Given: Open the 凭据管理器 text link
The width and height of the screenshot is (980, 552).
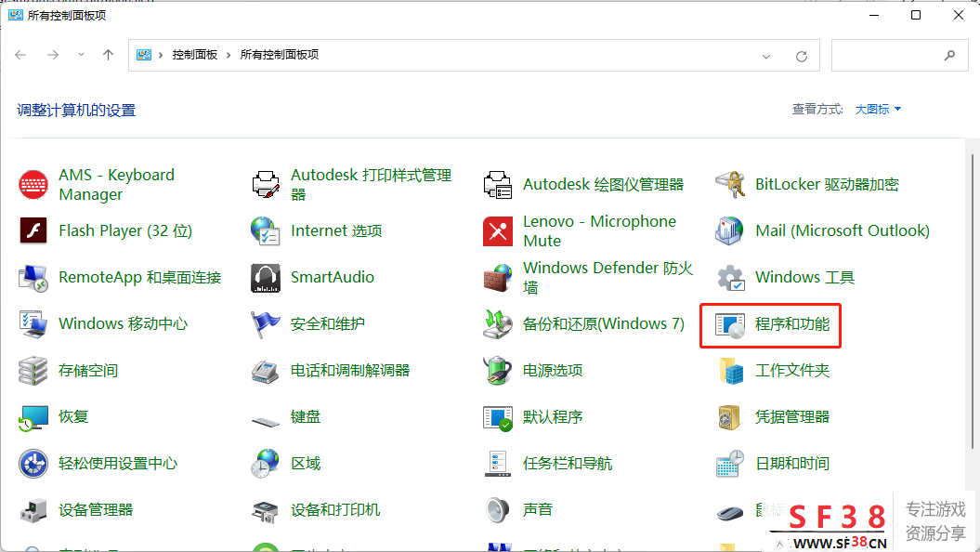Looking at the screenshot, I should coord(792,417).
